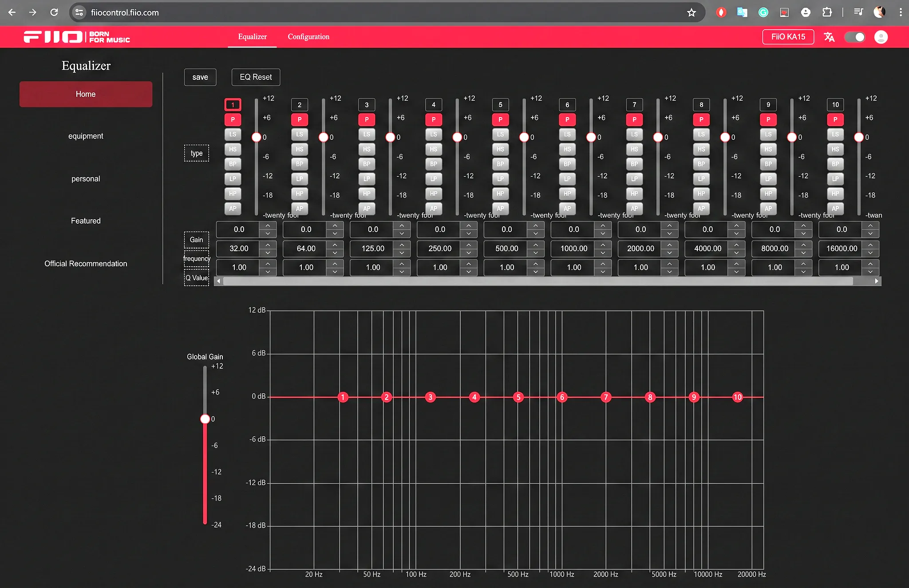The width and height of the screenshot is (909, 588).
Task: Click the Global Gain slider handle
Action: click(x=205, y=419)
